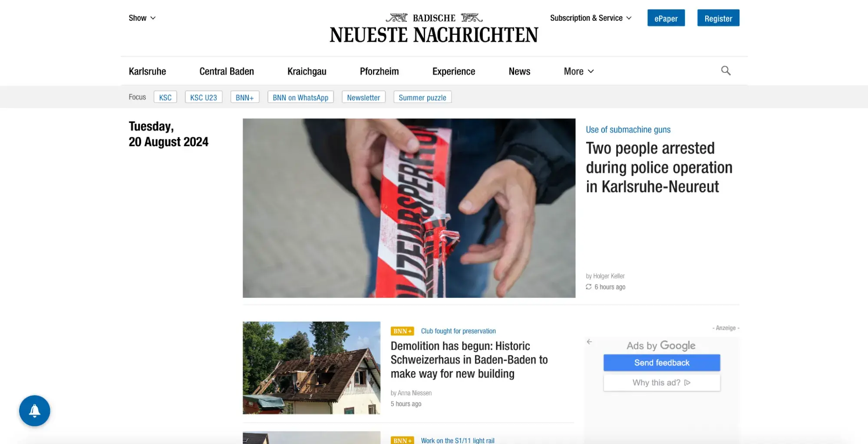Image resolution: width=868 pixels, height=444 pixels.
Task: Click the Register button
Action: pos(718,18)
